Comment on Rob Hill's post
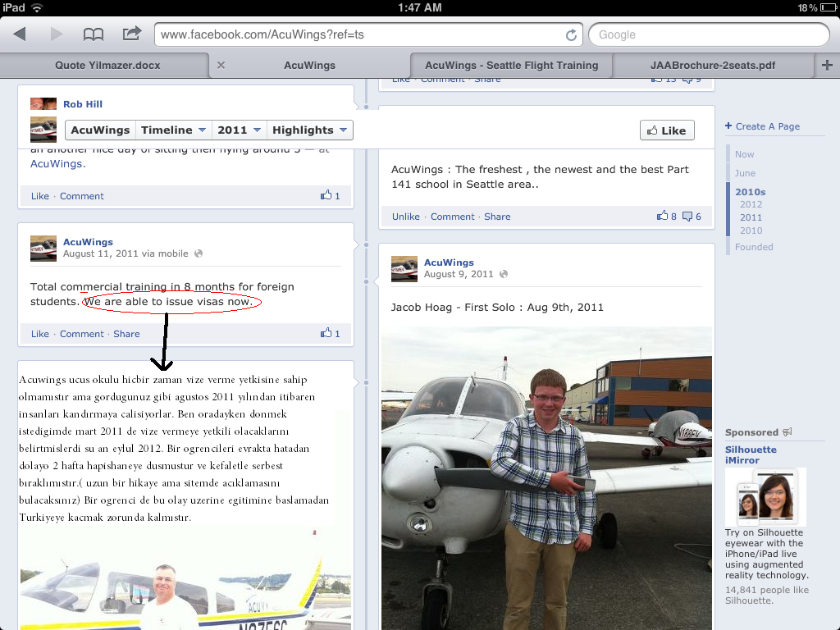 tap(81, 196)
